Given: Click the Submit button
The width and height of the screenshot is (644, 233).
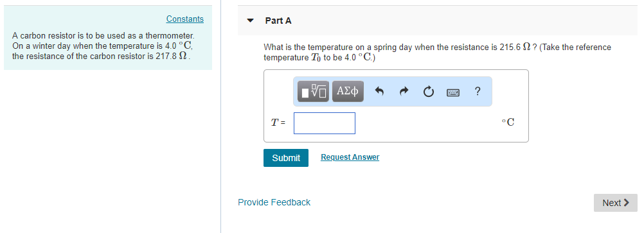Looking at the screenshot, I should [x=286, y=158].
